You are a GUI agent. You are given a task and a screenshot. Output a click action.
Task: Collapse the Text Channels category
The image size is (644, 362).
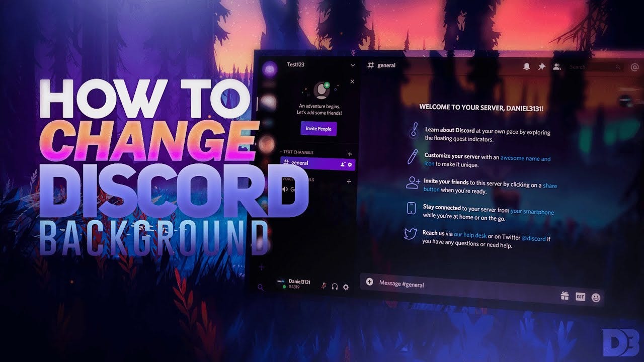[297, 152]
